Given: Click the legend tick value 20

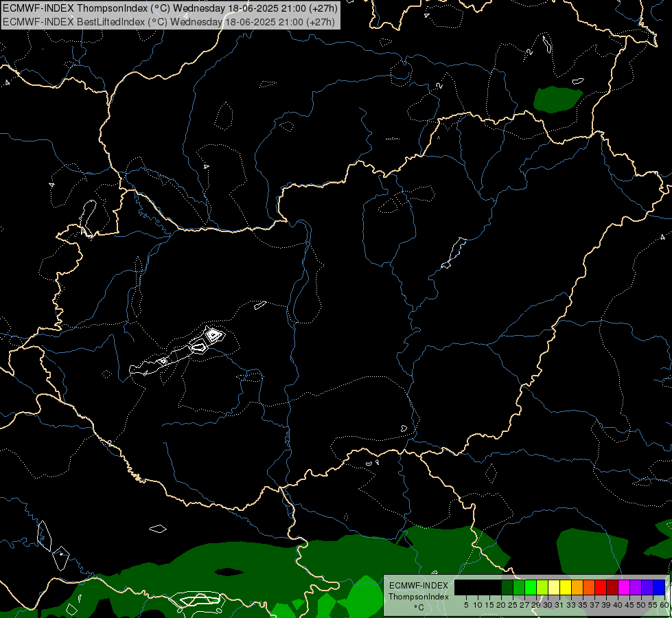Looking at the screenshot, I should [501, 605].
